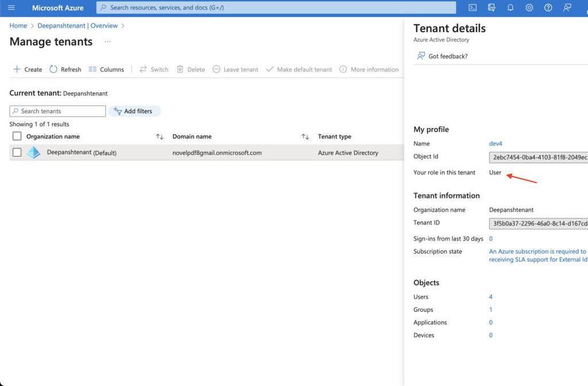Open the ellipsis next to Manage tenants
This screenshot has width=588, height=386.
(x=107, y=41)
